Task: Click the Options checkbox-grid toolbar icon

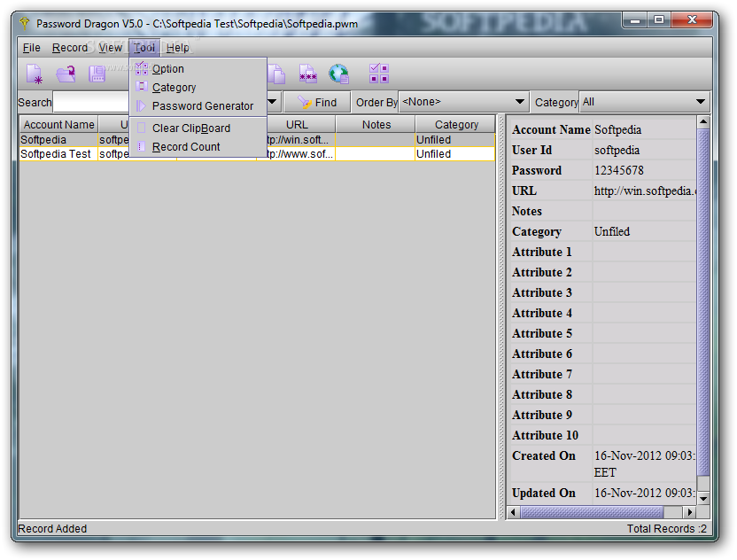Action: pos(379,74)
